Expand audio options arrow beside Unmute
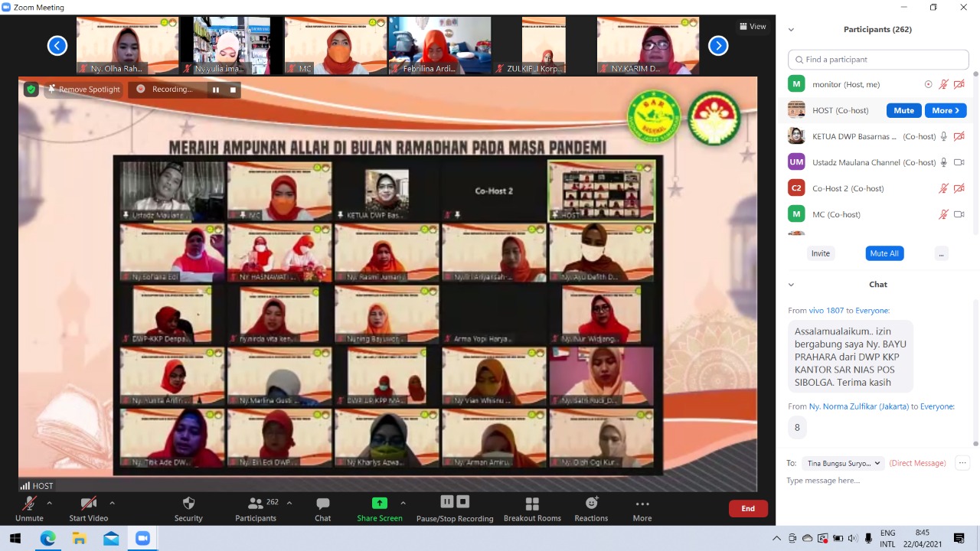Image resolution: width=980 pixels, height=551 pixels. pos(50,503)
